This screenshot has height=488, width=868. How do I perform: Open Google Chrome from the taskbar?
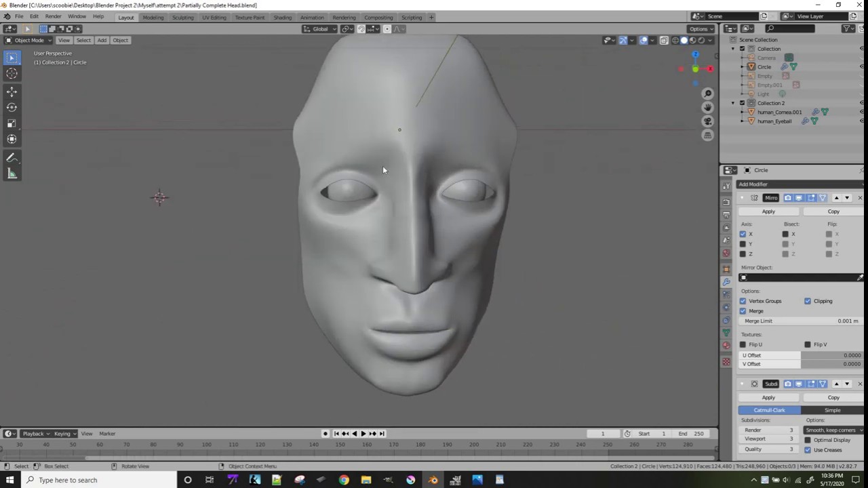[x=344, y=480]
